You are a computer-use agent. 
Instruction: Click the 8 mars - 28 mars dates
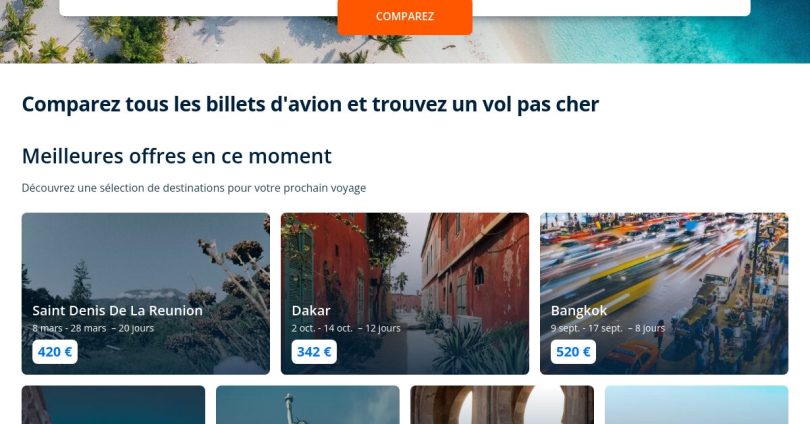tap(69, 328)
